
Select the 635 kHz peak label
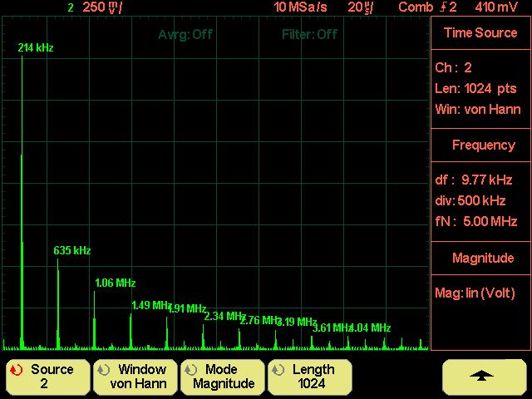pyautogui.click(x=72, y=250)
